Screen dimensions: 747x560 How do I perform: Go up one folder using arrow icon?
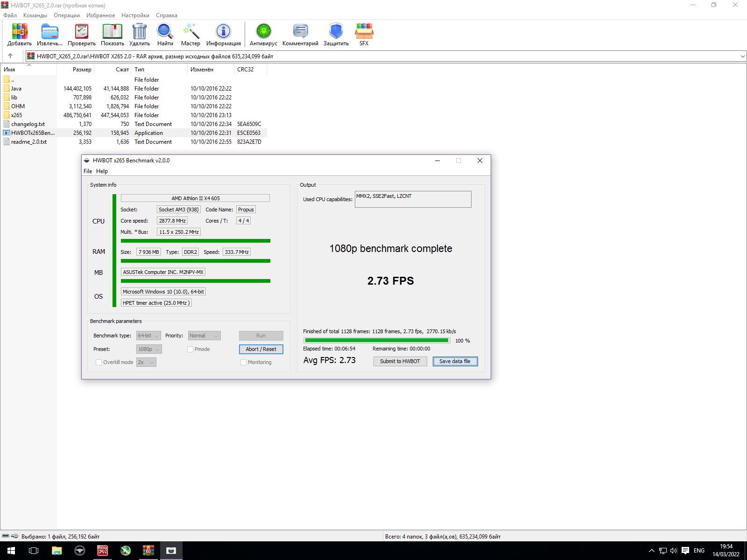10,56
